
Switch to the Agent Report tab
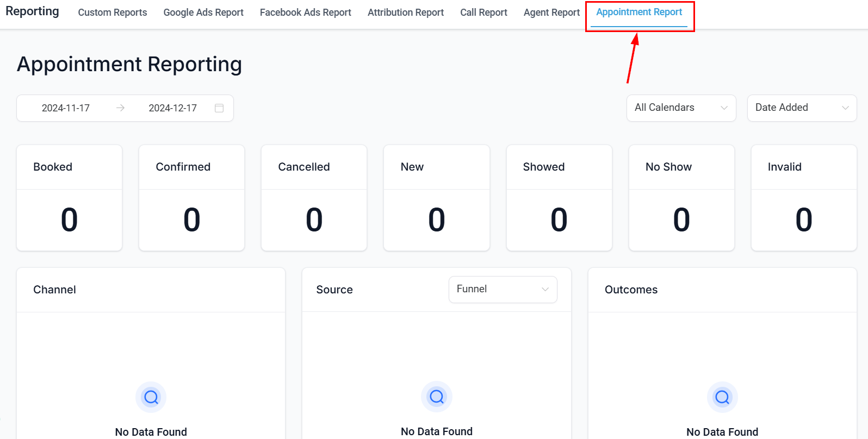551,12
